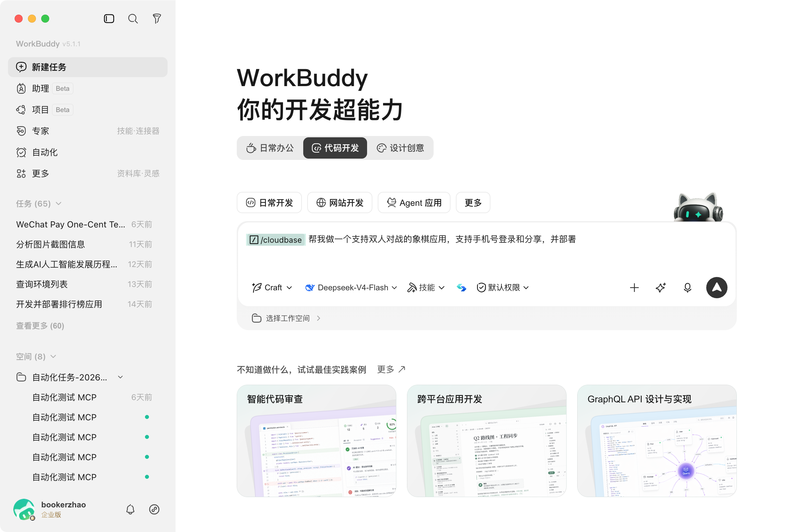The height and width of the screenshot is (532, 798).
Task: Open 更多 best practice cases link
Action: pyautogui.click(x=392, y=369)
